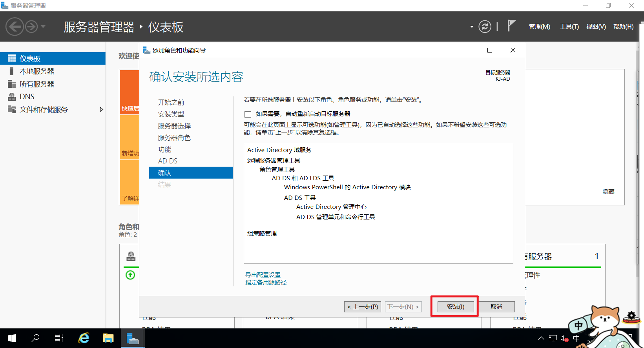Open the 工具(T) menu
This screenshot has height=348, width=644.
point(569,27)
